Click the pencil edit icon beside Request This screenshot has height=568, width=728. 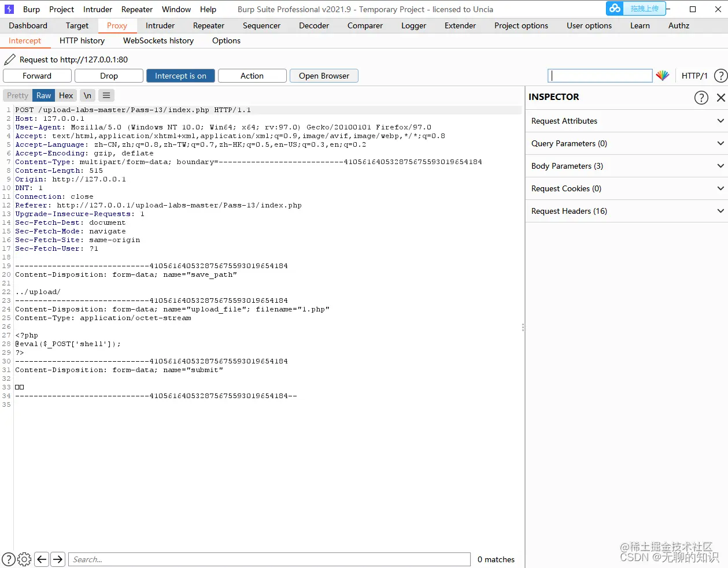click(10, 60)
